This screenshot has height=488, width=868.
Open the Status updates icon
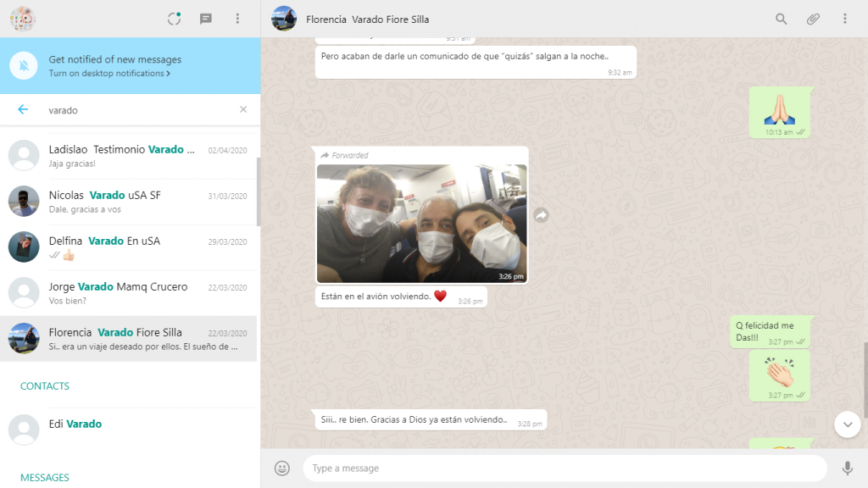click(x=175, y=19)
